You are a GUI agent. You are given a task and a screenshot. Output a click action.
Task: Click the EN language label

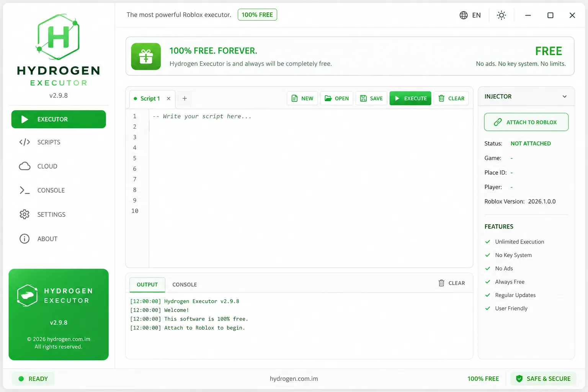(476, 15)
